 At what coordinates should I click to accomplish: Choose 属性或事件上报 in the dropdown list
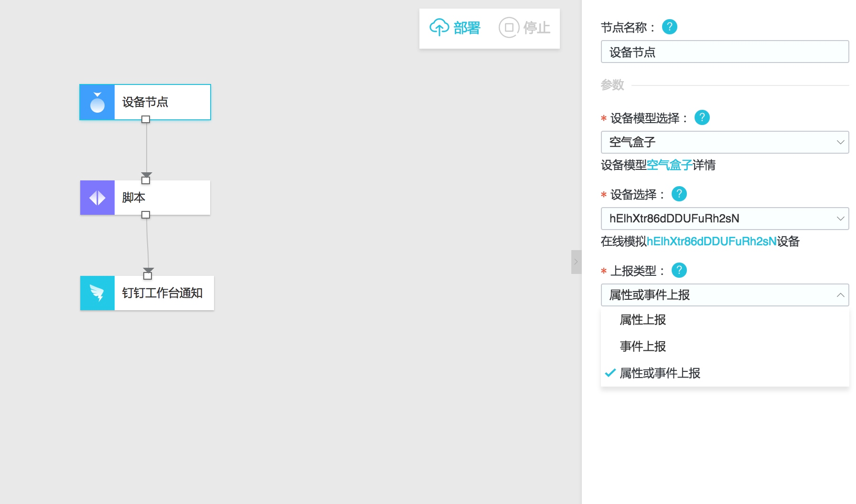(x=725, y=373)
